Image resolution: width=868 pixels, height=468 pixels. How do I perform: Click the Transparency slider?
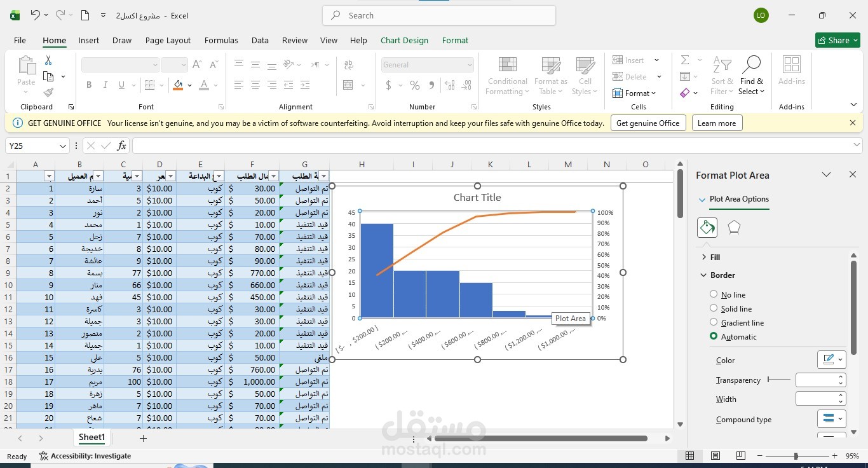click(x=779, y=380)
